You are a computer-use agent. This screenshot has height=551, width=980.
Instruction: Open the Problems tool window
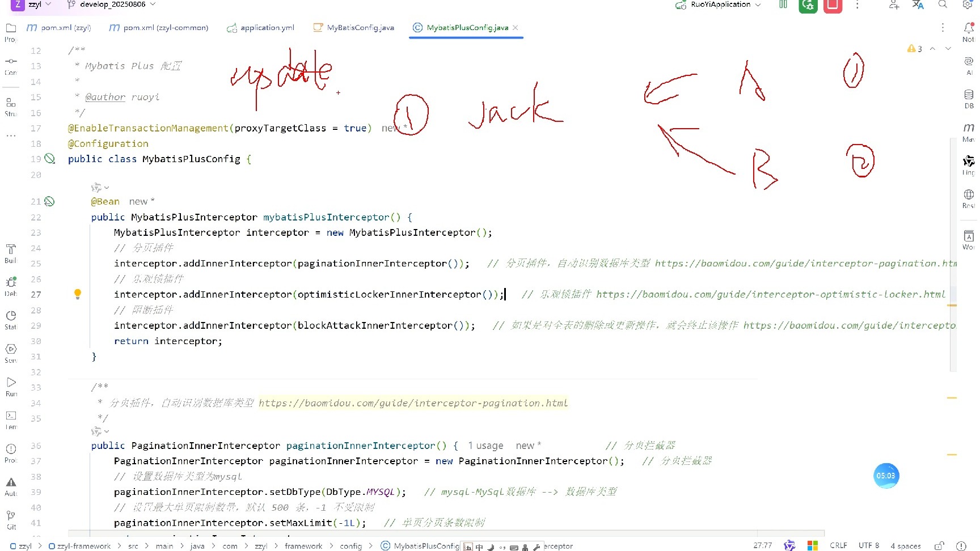11,449
